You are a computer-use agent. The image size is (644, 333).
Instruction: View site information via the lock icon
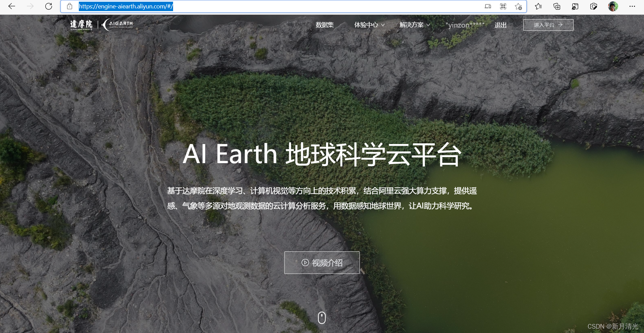(x=69, y=6)
